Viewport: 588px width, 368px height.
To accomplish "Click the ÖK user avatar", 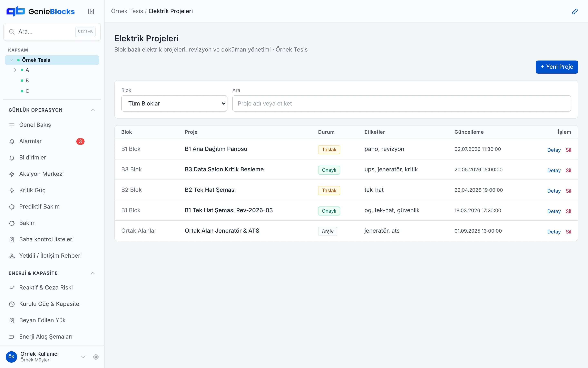I will (11, 357).
